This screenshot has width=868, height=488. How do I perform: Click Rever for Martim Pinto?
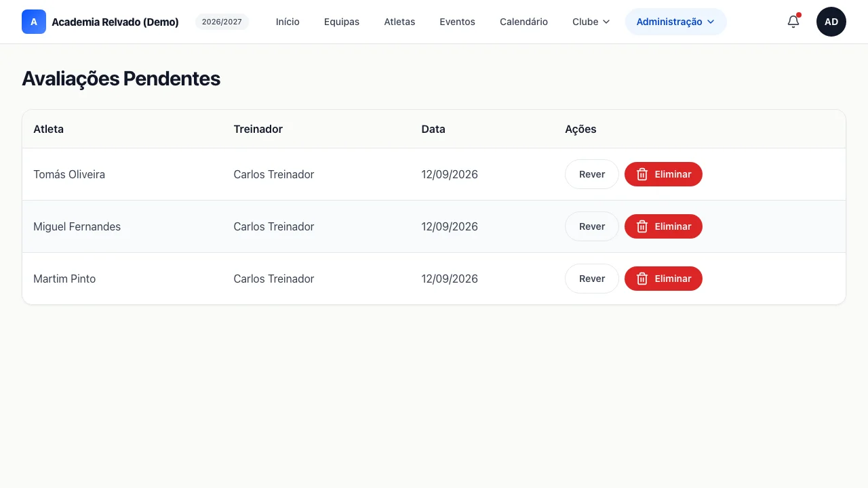[x=592, y=279]
